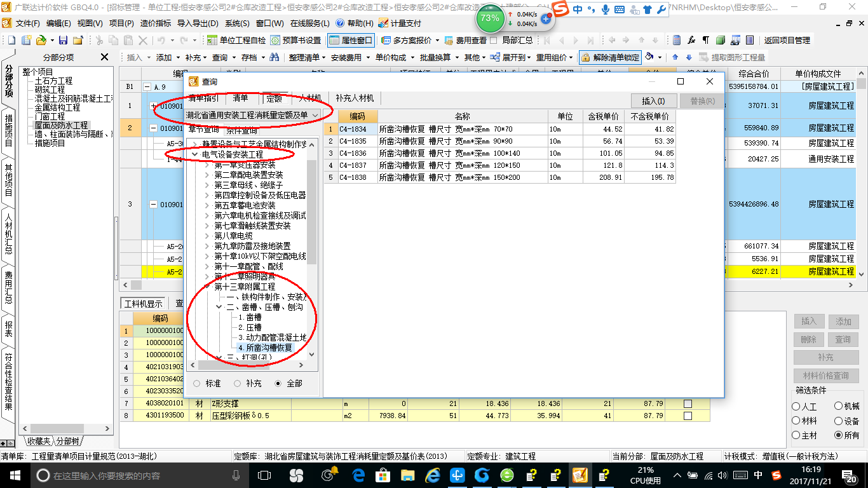Open Microsoft Edge on the taskbar

(x=358, y=475)
